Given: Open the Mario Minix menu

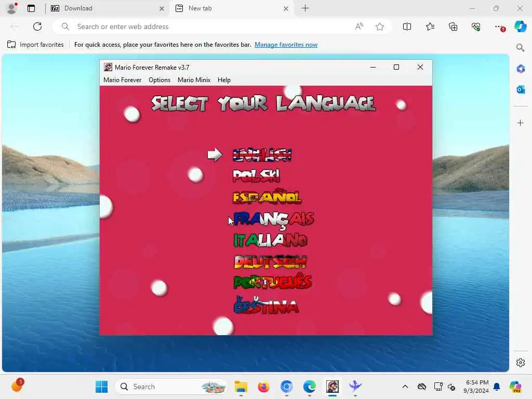Looking at the screenshot, I should [x=194, y=79].
